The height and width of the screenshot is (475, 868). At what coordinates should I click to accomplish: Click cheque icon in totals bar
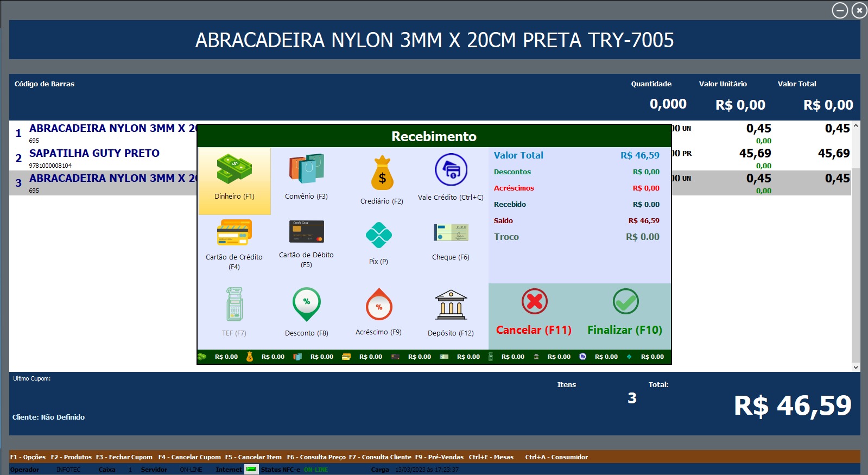click(444, 357)
